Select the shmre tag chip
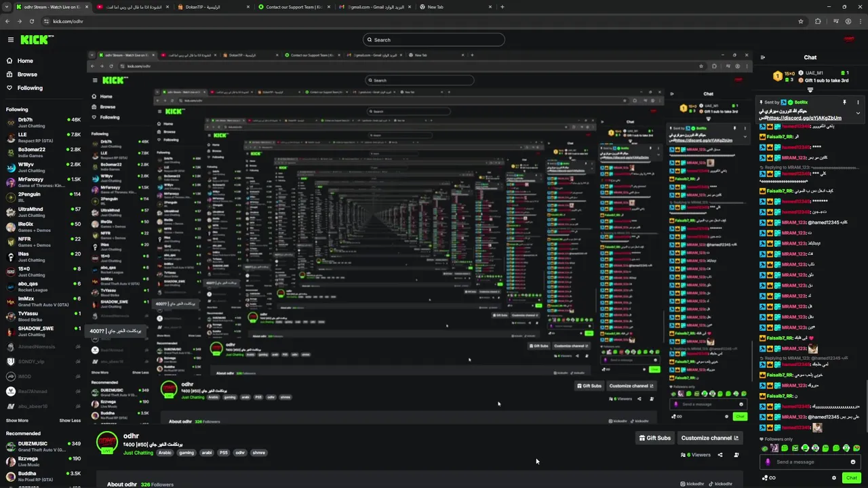This screenshot has width=868, height=488. pos(259,453)
